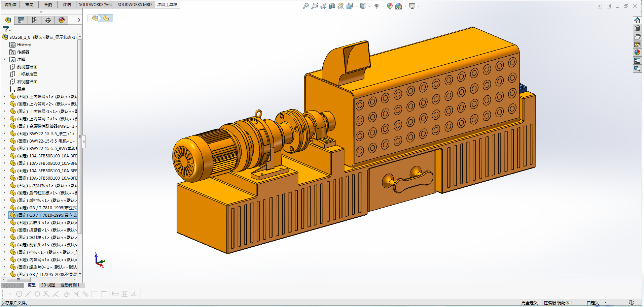Image resolution: width=644 pixels, height=307 pixels.
Task: Select 右视基准面 plane
Action: [x=24, y=82]
